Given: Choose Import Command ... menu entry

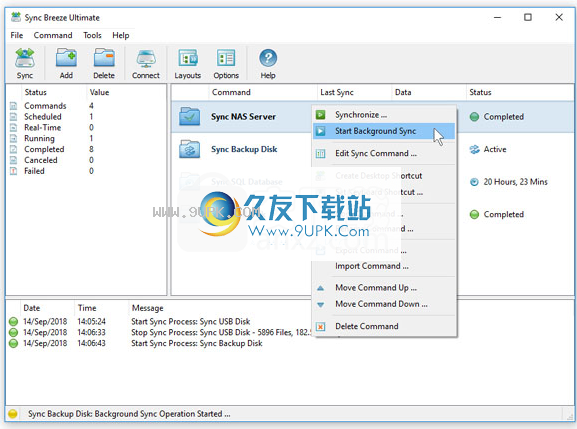Looking at the screenshot, I should 384,266.
